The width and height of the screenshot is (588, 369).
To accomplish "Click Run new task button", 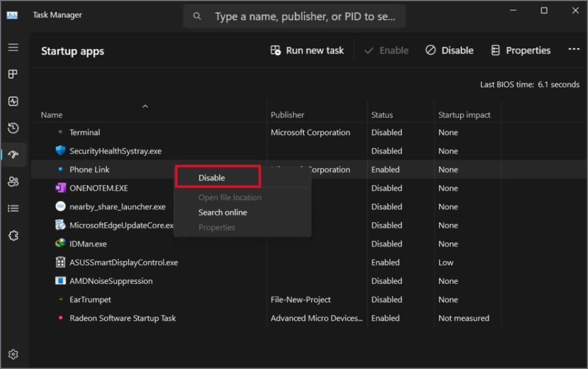I will click(307, 51).
